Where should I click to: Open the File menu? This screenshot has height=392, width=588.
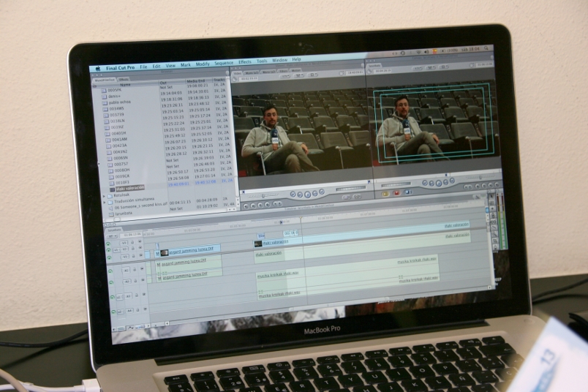coord(143,67)
